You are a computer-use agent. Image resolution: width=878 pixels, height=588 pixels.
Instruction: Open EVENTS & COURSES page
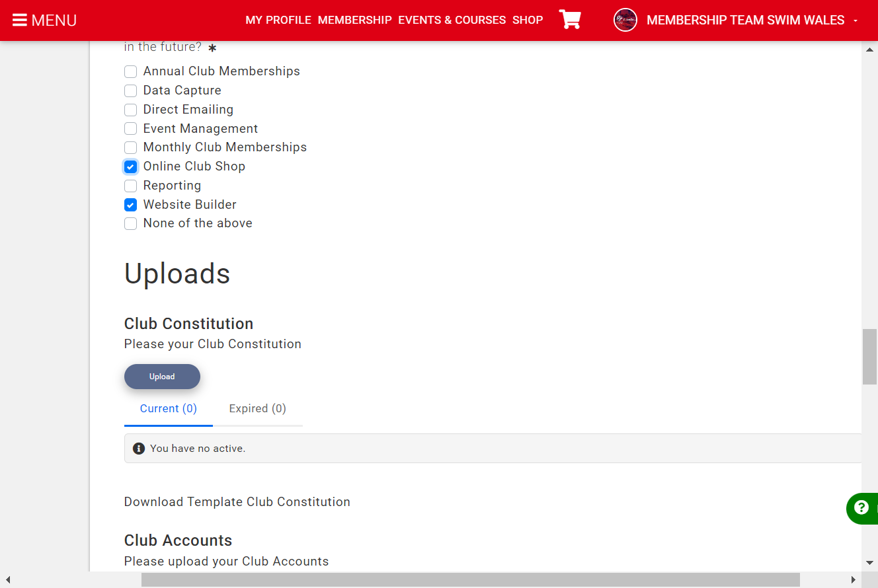point(452,20)
